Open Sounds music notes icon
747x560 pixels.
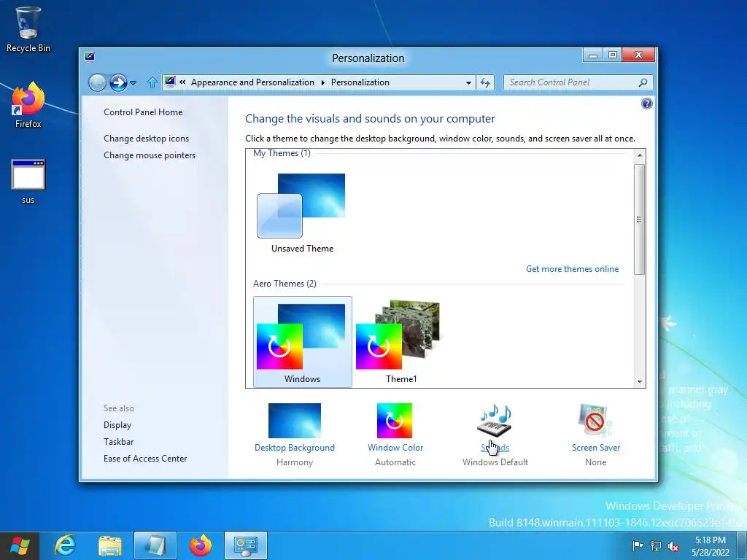pos(495,421)
